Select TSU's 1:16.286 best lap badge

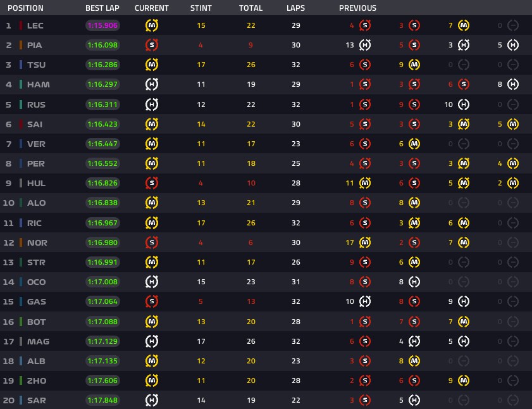(102, 65)
